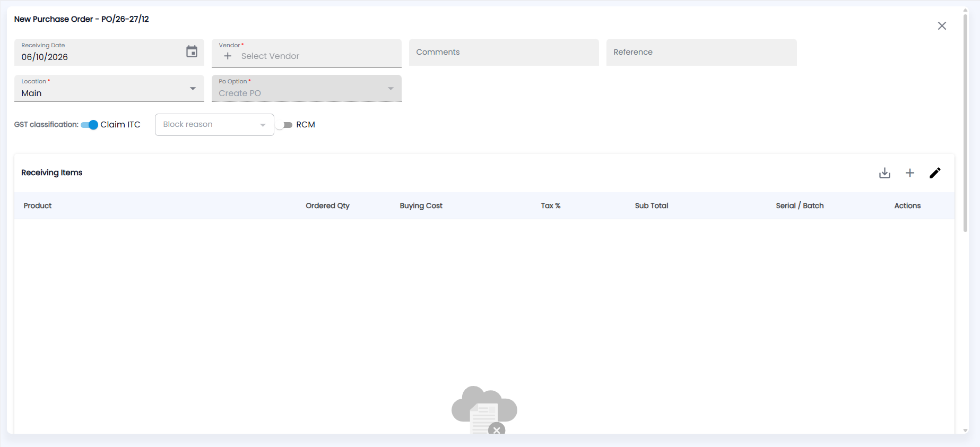
Task: Click the GST classification label
Action: click(46, 125)
